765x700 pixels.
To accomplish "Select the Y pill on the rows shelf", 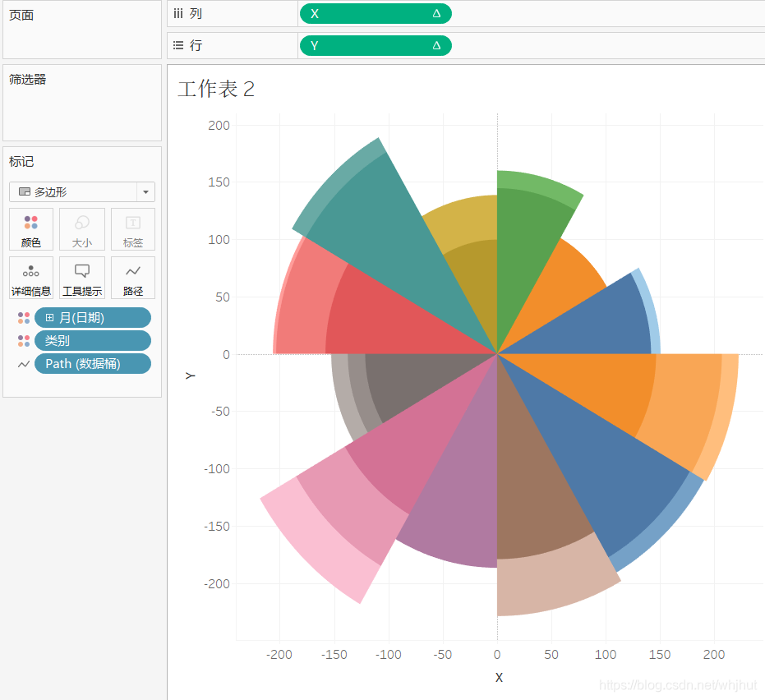I will (376, 45).
